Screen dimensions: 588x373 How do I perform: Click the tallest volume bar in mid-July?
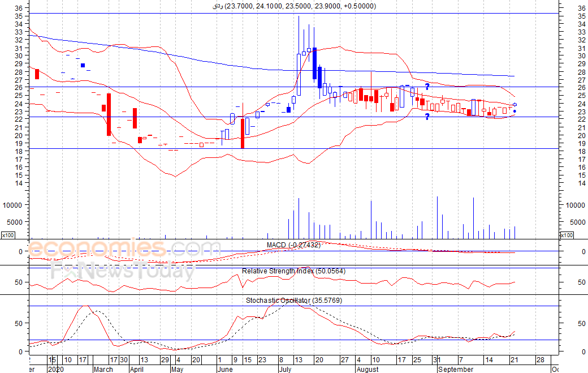299,218
